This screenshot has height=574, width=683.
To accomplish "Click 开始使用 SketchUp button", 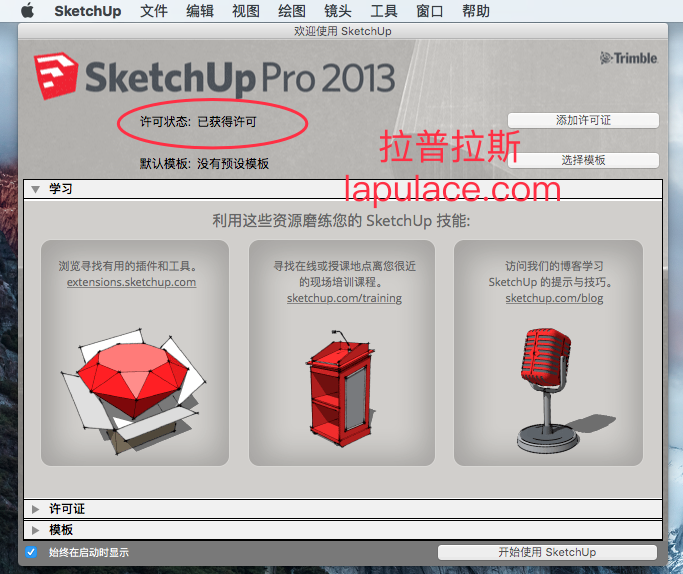I will 547,552.
